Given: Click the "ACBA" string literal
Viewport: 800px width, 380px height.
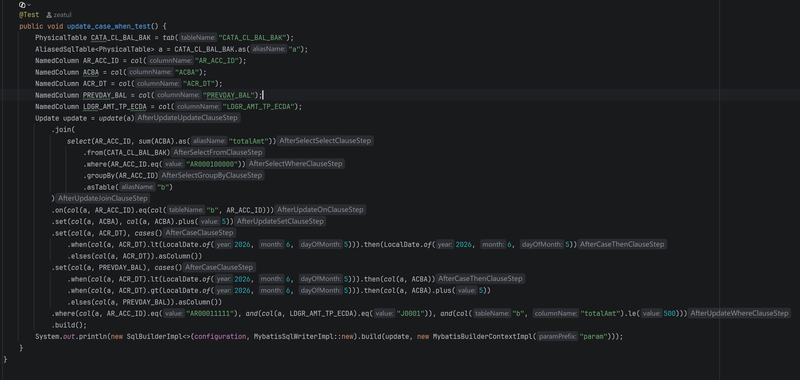Looking at the screenshot, I should pos(187,72).
